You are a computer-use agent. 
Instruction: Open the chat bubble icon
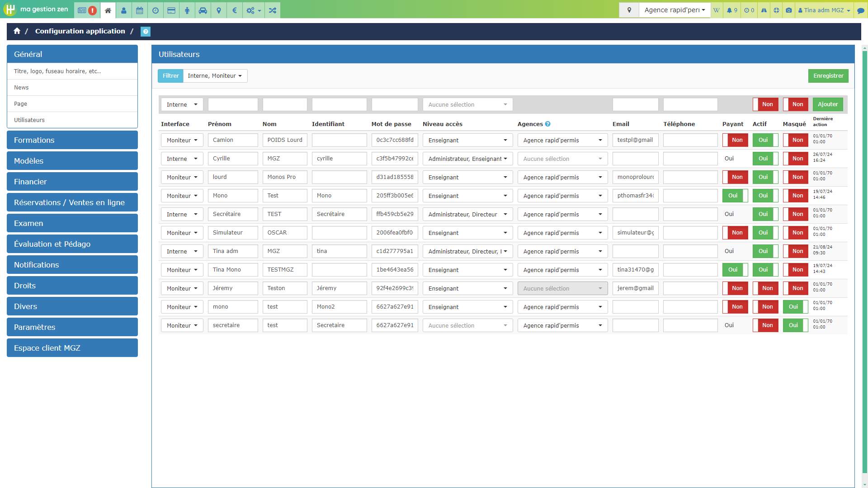(x=861, y=10)
